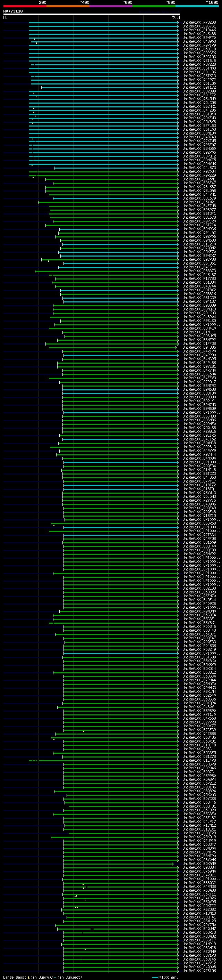Open hit UniRef100_B9T172

199,88
